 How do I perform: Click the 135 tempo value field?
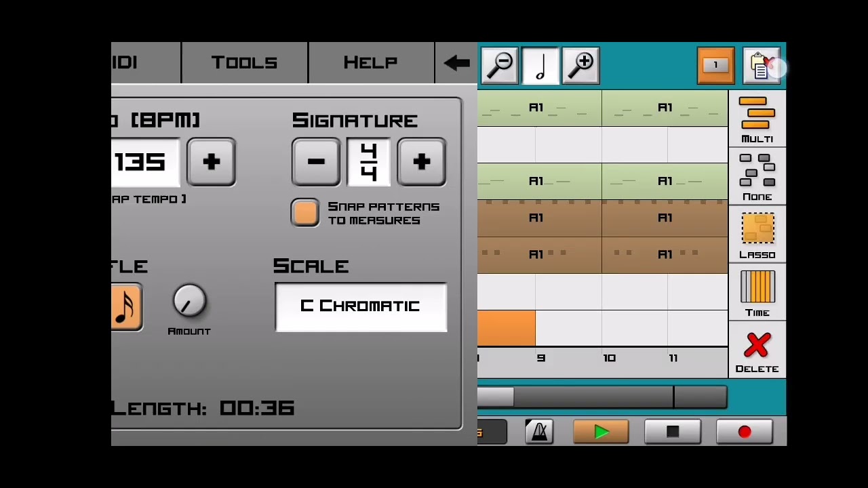click(x=145, y=162)
